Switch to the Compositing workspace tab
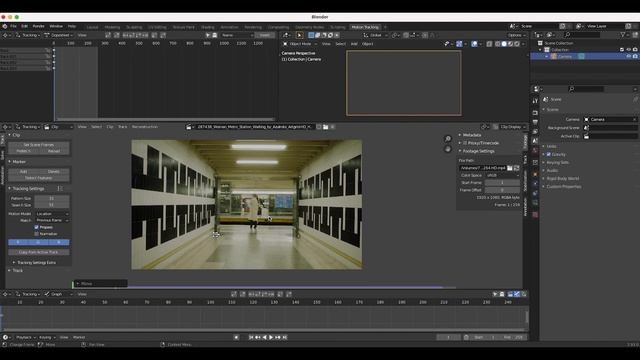The image size is (640, 360). 278,27
